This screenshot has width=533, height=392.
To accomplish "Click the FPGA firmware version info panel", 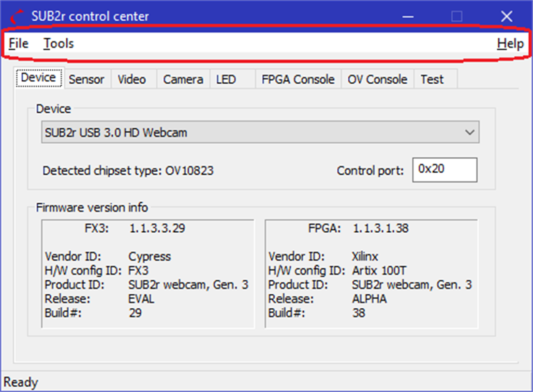I will coord(371,273).
